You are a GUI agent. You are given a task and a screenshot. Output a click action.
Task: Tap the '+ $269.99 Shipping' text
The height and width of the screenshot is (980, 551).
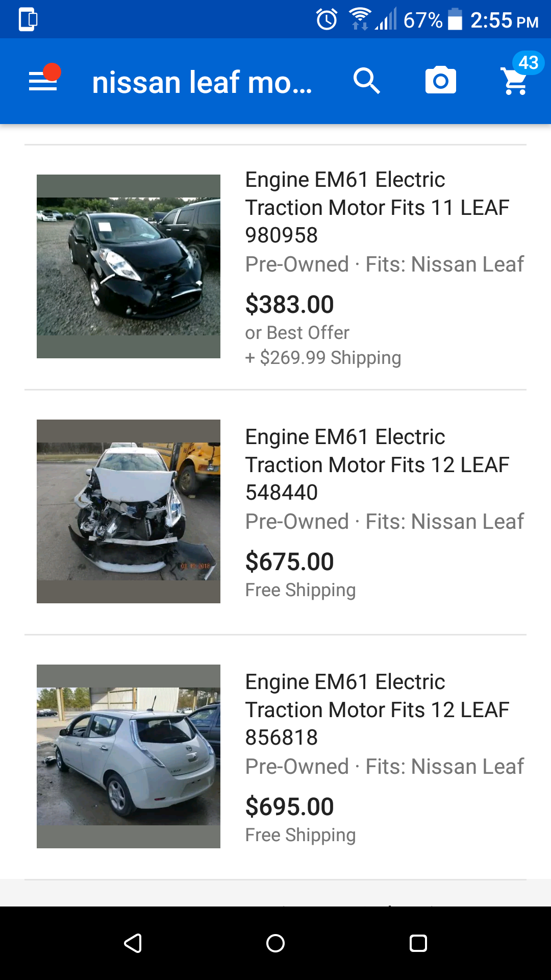[323, 358]
